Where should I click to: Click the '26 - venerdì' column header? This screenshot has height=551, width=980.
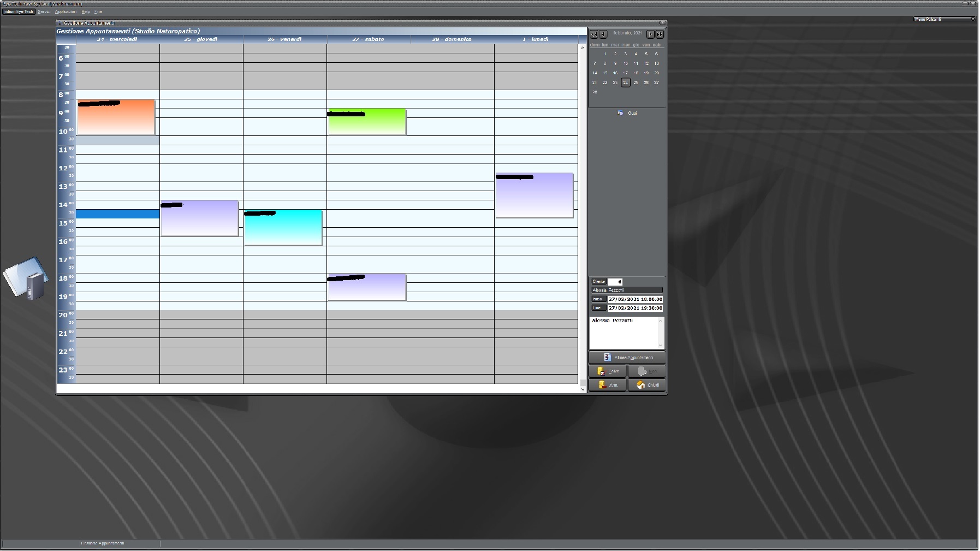click(x=284, y=39)
